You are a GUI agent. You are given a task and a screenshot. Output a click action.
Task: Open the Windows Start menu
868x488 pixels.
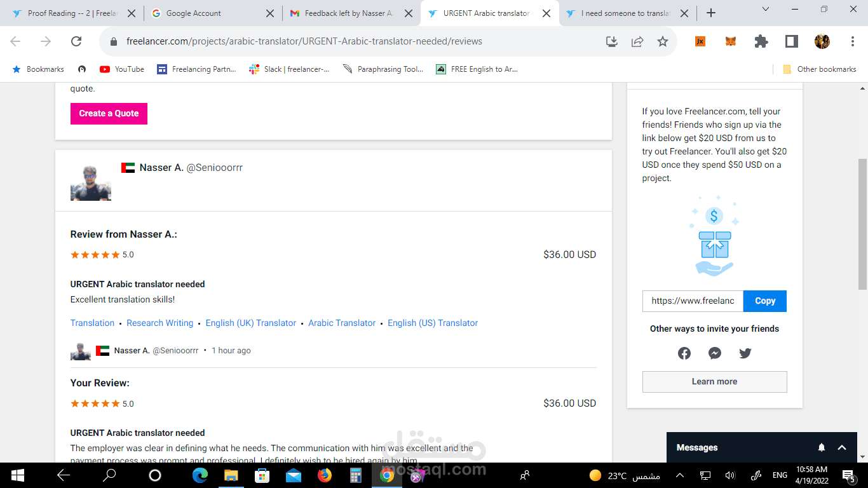(17, 475)
